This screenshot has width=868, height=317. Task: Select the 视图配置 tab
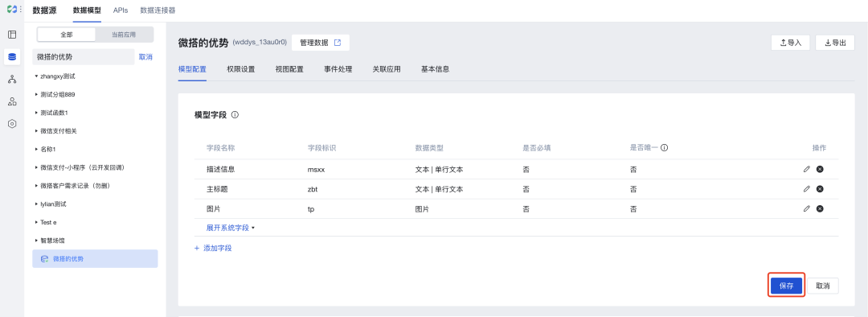[x=289, y=69]
